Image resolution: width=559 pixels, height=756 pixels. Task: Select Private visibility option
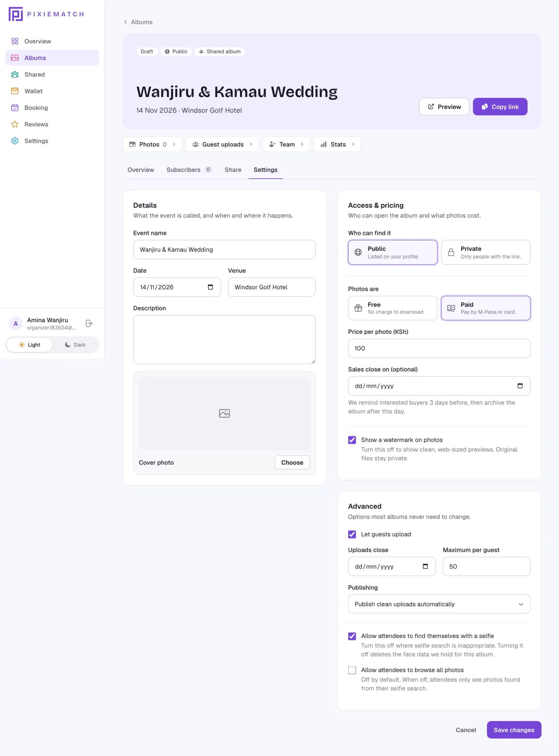[x=486, y=252]
